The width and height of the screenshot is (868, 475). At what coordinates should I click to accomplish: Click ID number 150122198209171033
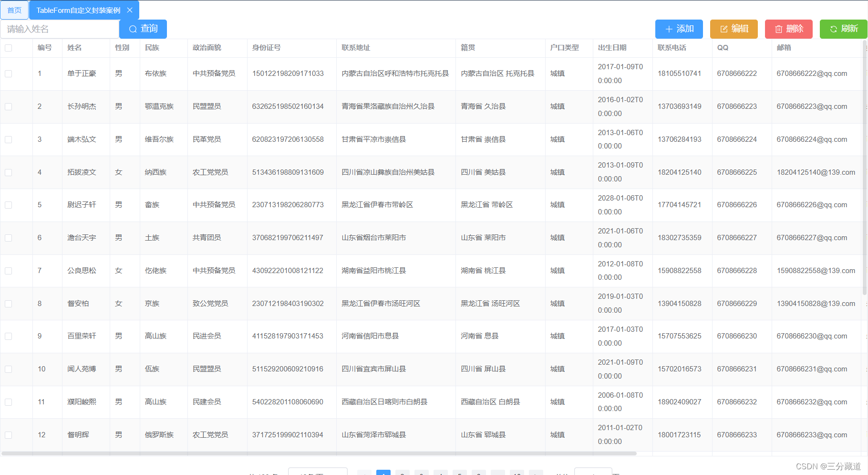[x=288, y=74]
